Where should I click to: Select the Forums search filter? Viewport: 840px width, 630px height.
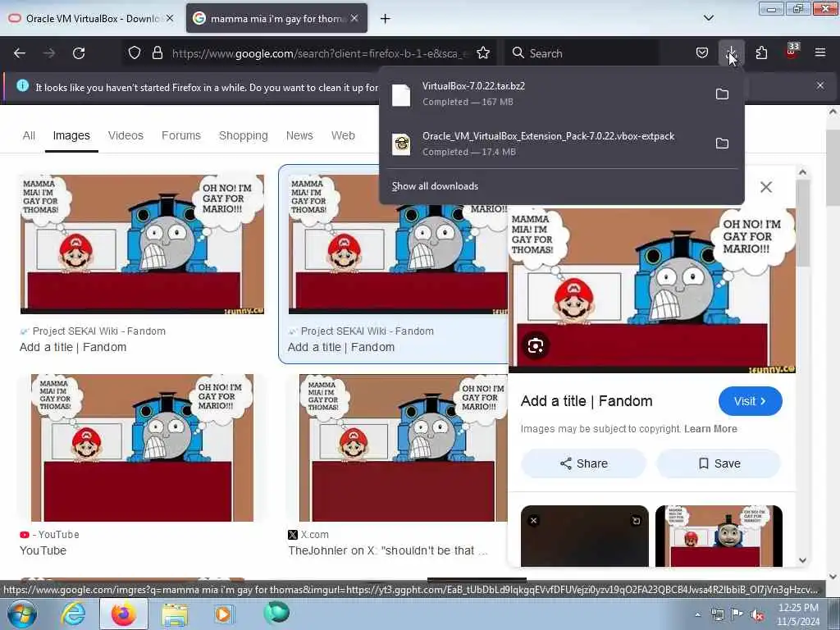tap(181, 135)
